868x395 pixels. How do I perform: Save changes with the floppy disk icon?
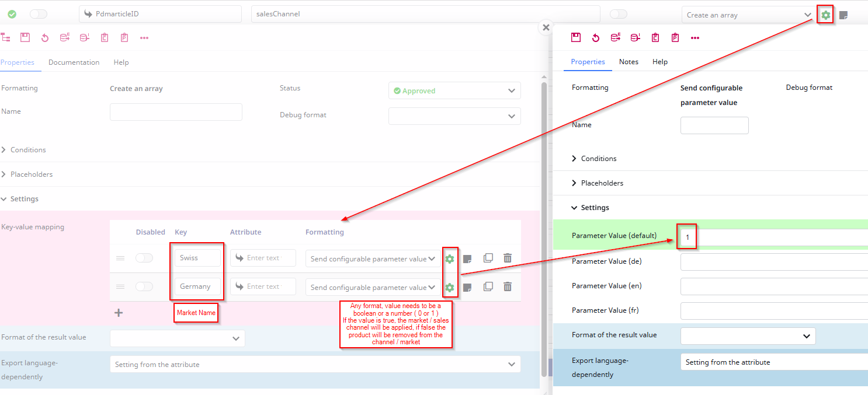pos(25,37)
